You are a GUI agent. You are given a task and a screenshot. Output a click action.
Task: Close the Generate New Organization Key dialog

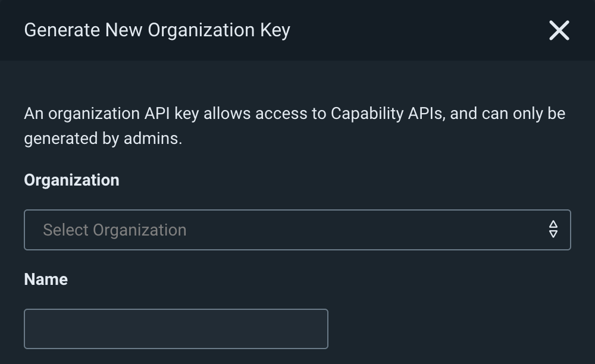[x=559, y=30]
